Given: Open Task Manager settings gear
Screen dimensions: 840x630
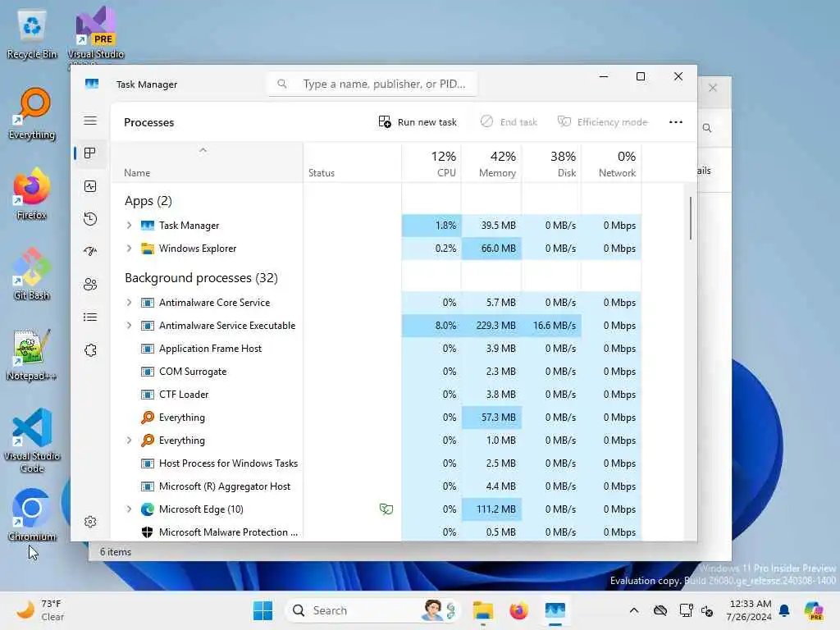Looking at the screenshot, I should pos(90,522).
